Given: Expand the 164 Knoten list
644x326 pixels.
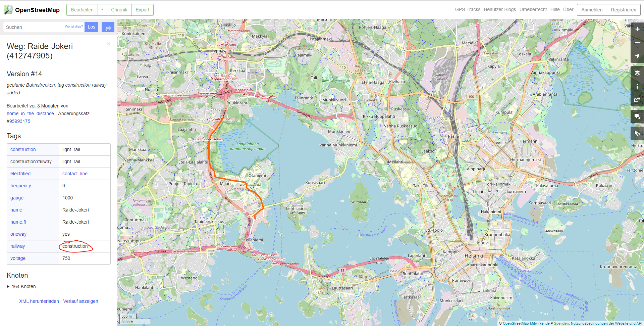Looking at the screenshot, I should 21,286.
